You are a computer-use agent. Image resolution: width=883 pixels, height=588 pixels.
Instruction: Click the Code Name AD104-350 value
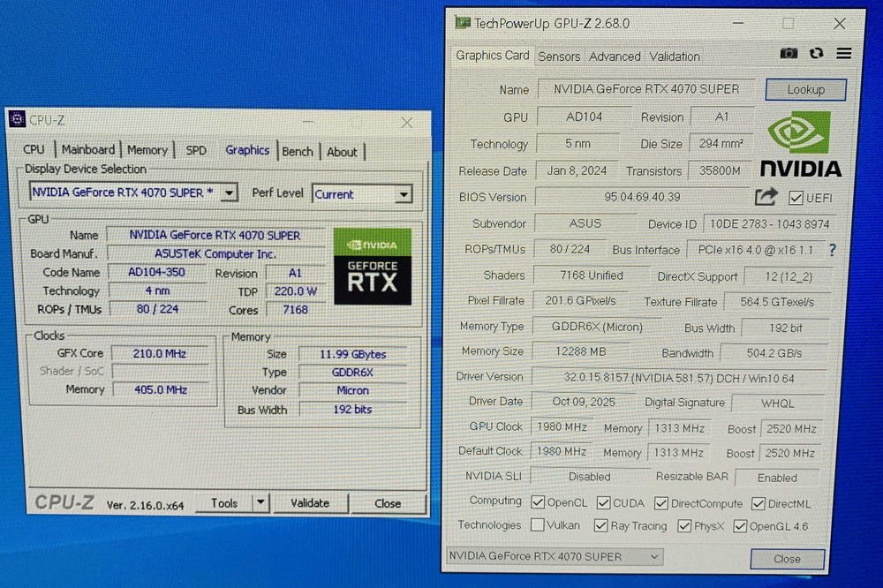(x=156, y=272)
